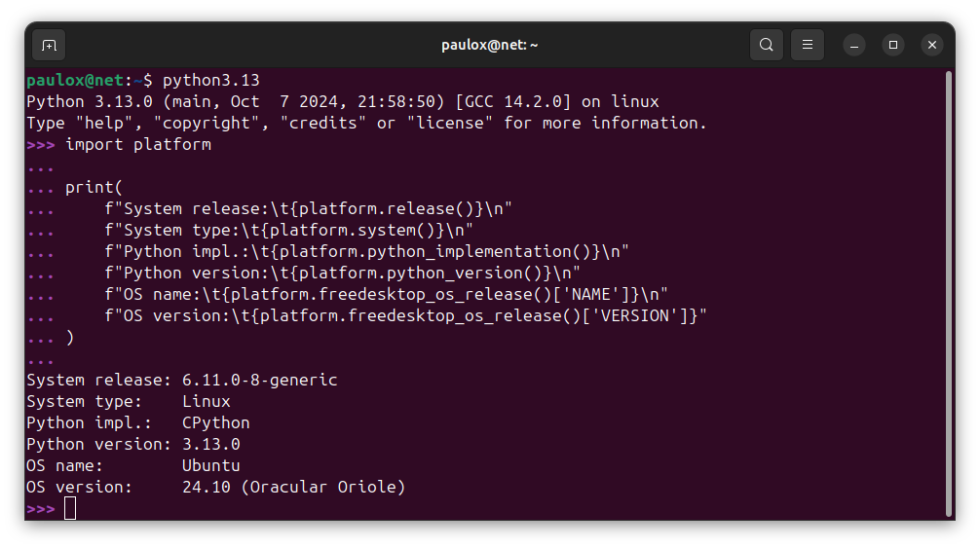Click the paulox@net green prompt text
980x548 pixels.
[75, 81]
